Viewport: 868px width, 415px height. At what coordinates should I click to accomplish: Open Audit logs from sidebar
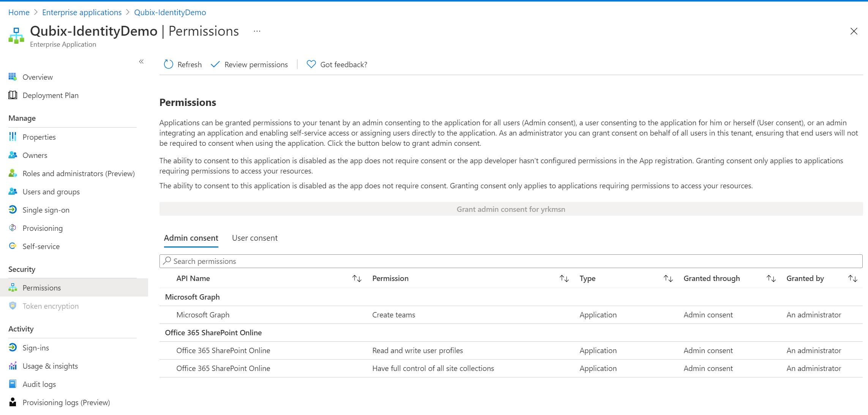pos(39,384)
